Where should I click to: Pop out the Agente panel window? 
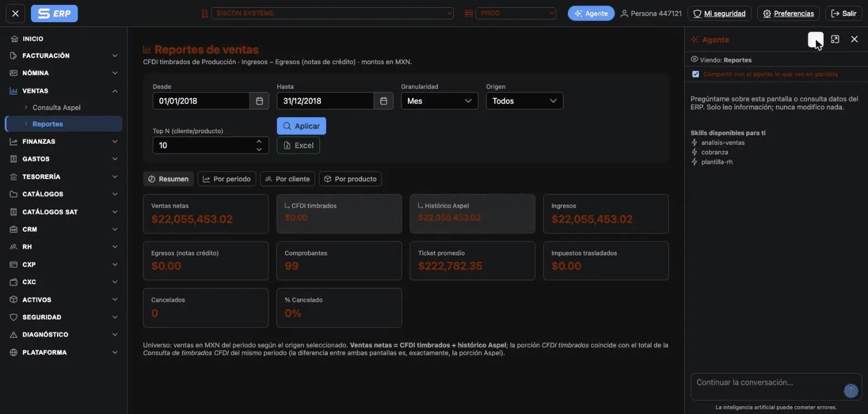pos(835,39)
